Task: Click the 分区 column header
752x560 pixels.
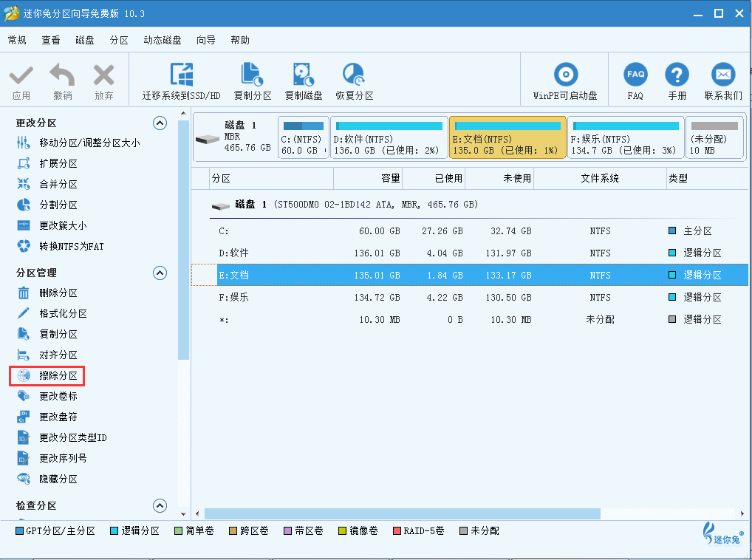Action: (271, 178)
